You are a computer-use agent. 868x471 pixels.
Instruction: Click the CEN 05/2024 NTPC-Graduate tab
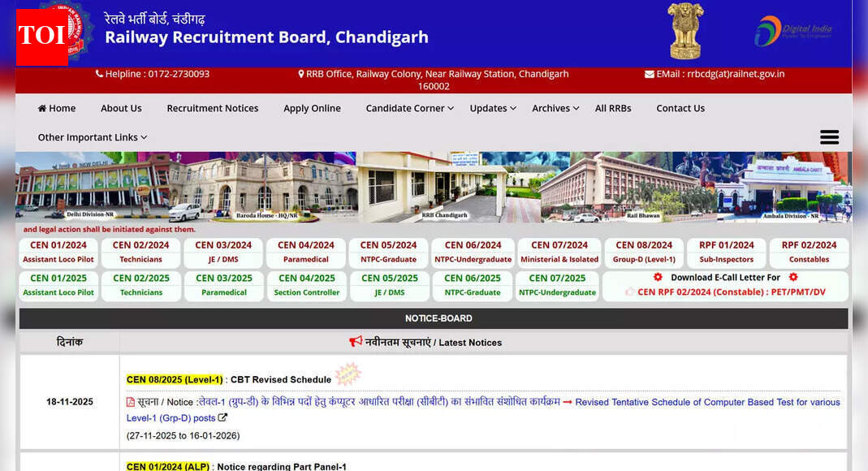pos(387,252)
